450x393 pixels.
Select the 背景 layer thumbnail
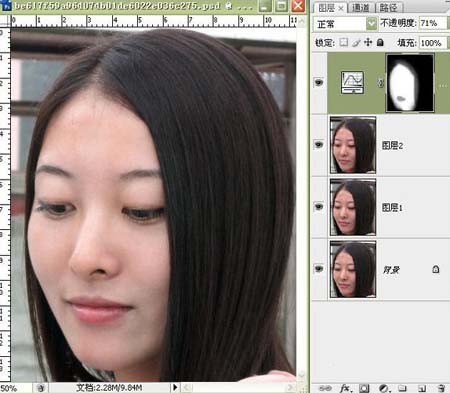[x=353, y=269]
